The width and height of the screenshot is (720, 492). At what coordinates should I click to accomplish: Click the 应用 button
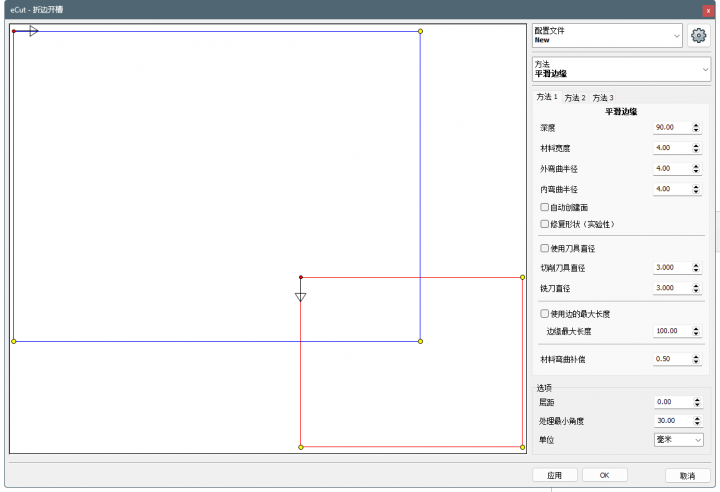555,475
